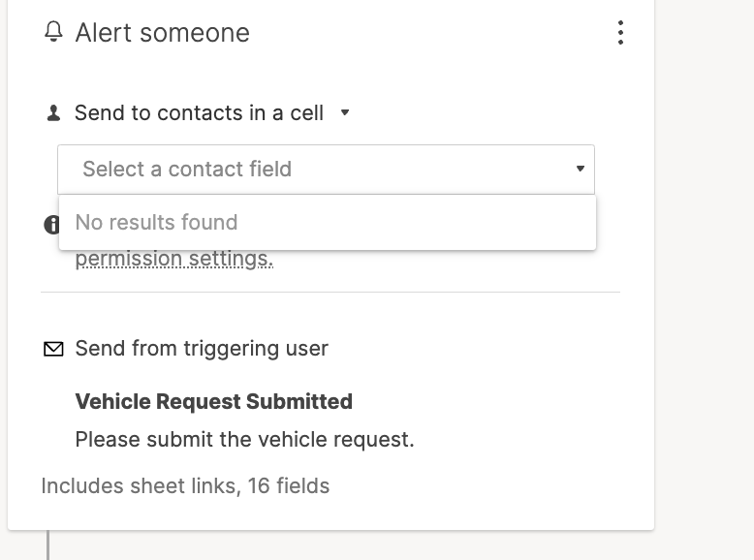
Task: Open 'Includes sheet links, 16 fields' options
Action: (185, 486)
